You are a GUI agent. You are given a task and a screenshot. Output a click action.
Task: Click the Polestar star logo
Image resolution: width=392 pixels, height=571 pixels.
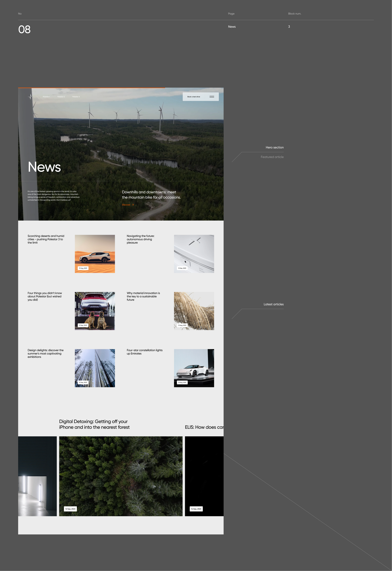31,97
